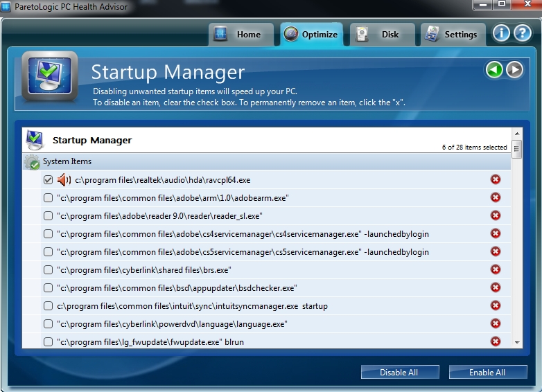
Task: Remove ravcpl64.exe item with red x
Action: coord(496,179)
